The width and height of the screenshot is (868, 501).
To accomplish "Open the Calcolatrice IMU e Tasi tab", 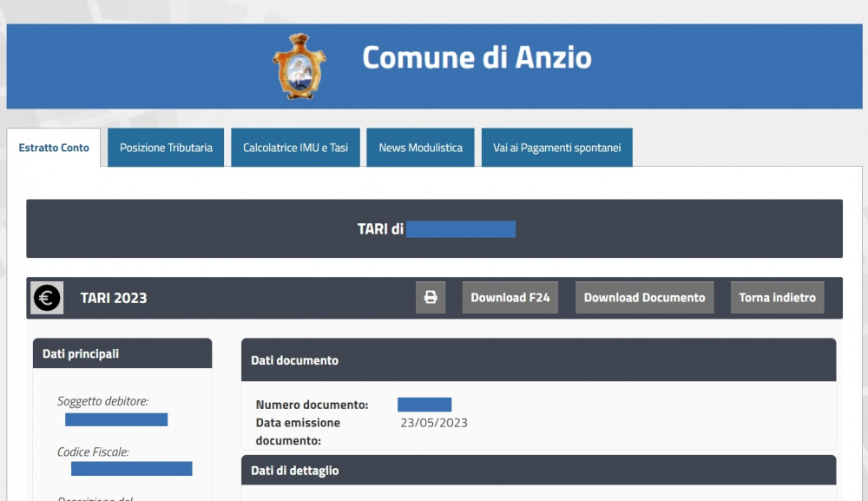I will point(296,148).
